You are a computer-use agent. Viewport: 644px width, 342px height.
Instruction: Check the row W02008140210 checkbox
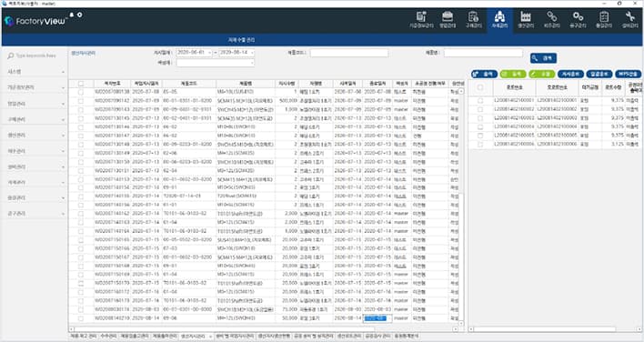[81, 318]
